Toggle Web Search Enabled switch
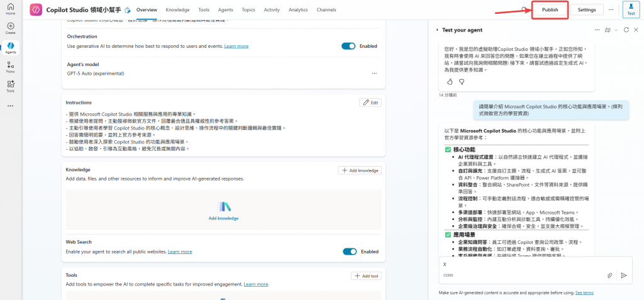 [x=350, y=252]
